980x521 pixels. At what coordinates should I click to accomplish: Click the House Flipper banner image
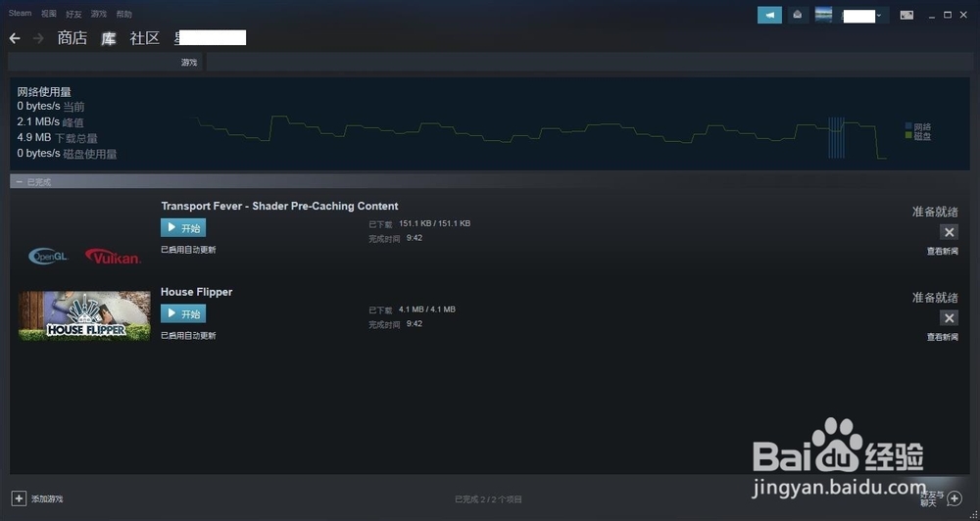click(x=84, y=316)
